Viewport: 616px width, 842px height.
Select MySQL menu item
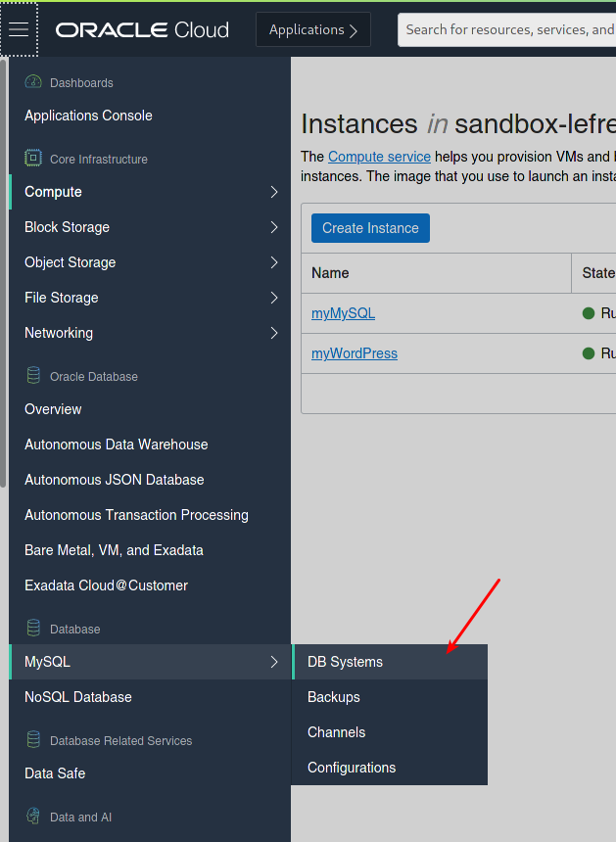pos(150,662)
